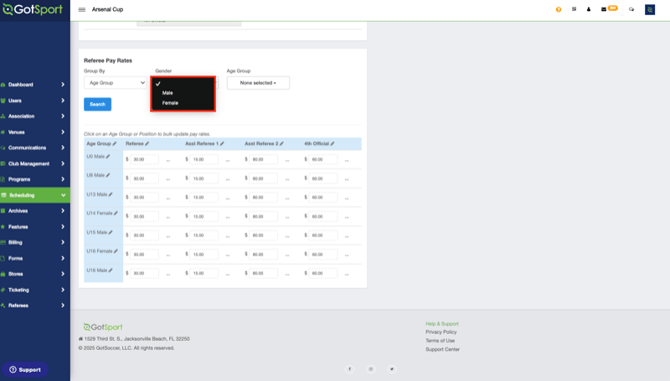Expand the Scheduling sidebar section

click(35, 195)
